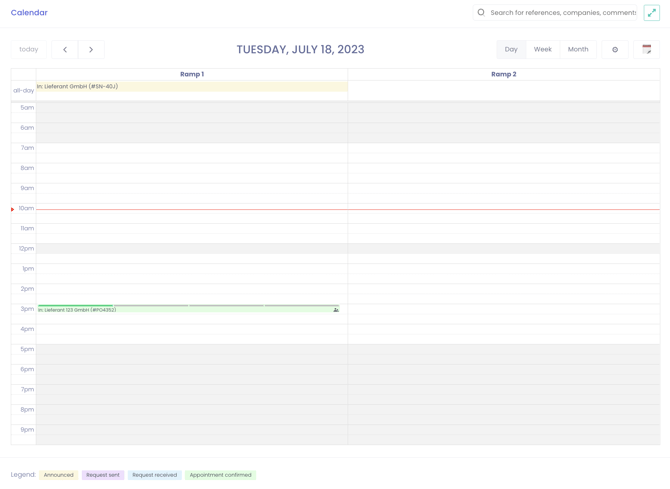Click the person icon on 3pm appointment
This screenshot has height=489, width=670.
(x=336, y=310)
